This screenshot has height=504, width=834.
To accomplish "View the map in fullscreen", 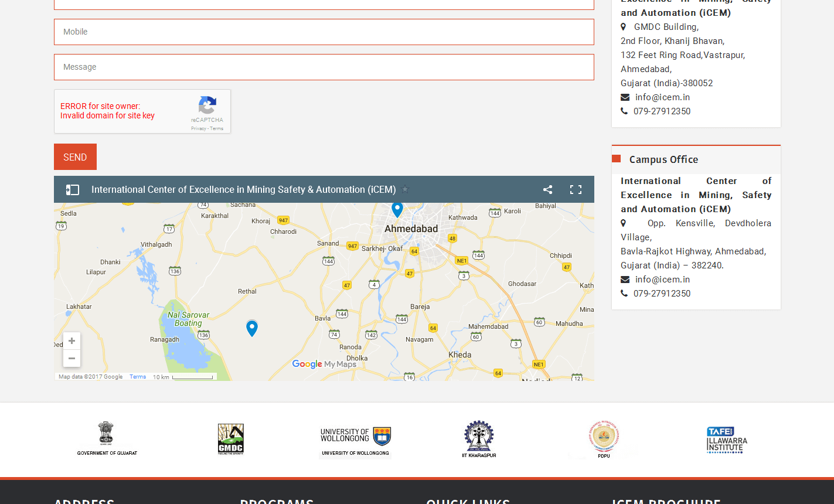I will [x=576, y=189].
